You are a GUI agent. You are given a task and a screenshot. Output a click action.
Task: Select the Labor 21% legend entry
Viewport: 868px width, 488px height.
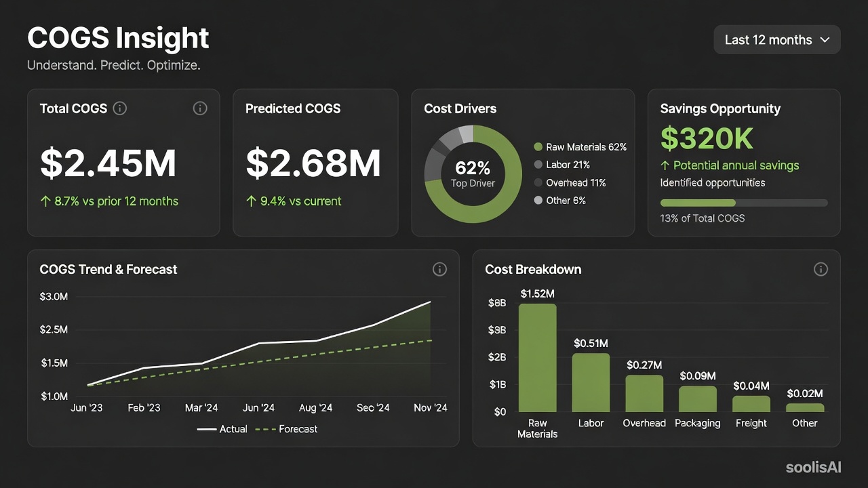coord(562,165)
